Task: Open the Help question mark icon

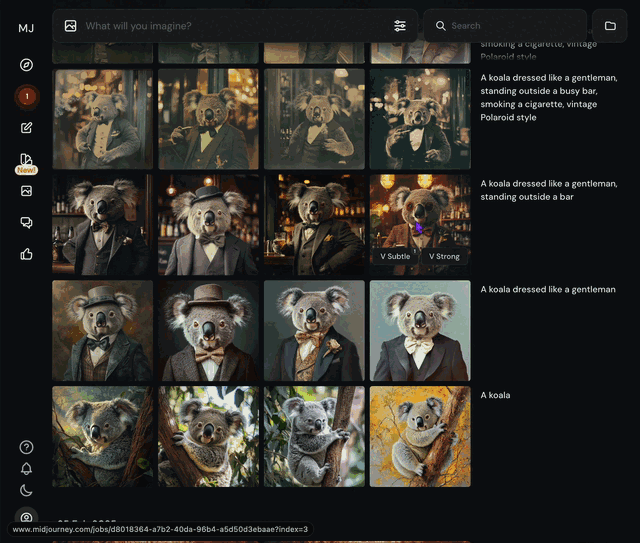Action: coord(27,447)
